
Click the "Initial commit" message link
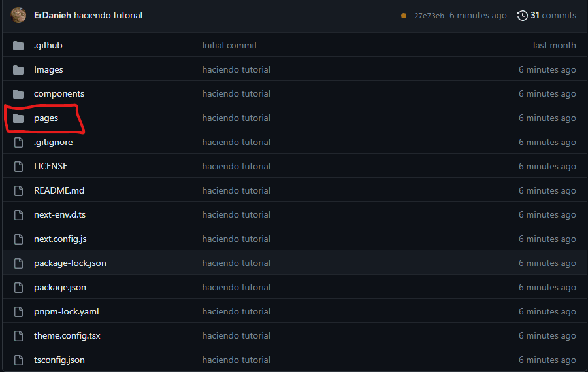click(229, 46)
